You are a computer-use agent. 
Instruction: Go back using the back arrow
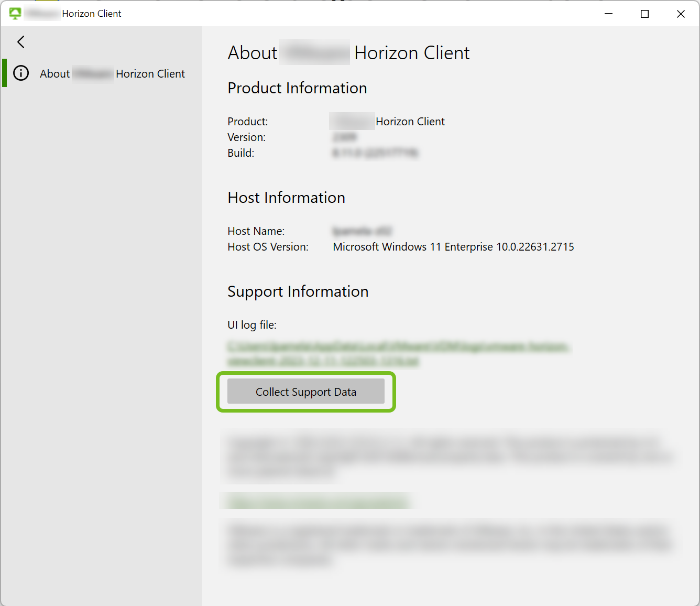pos(21,42)
